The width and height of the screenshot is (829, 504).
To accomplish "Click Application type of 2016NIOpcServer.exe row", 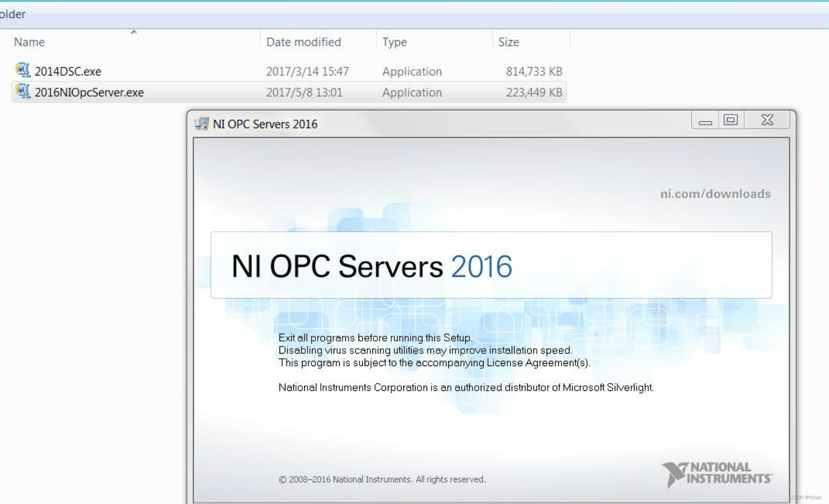I will point(412,92).
